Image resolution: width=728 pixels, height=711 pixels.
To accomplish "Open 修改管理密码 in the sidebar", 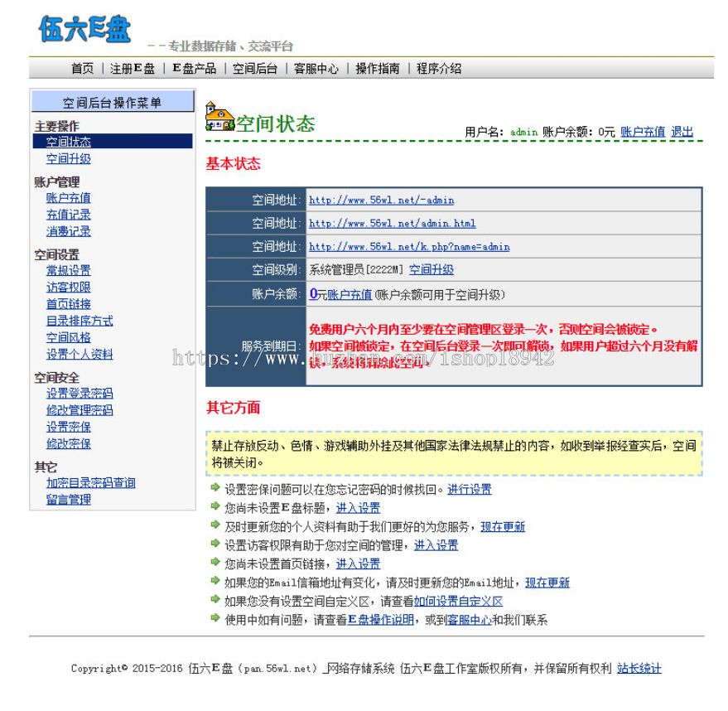I will tap(80, 410).
